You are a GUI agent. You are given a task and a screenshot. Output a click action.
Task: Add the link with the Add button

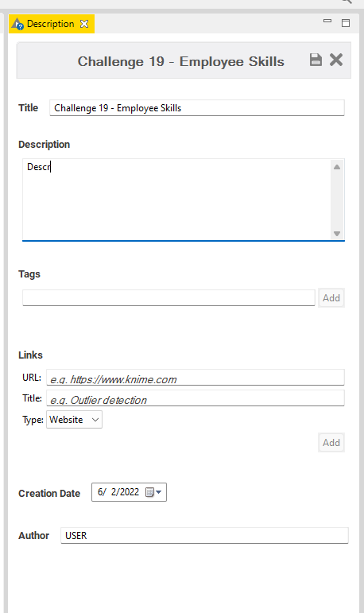pyautogui.click(x=331, y=443)
